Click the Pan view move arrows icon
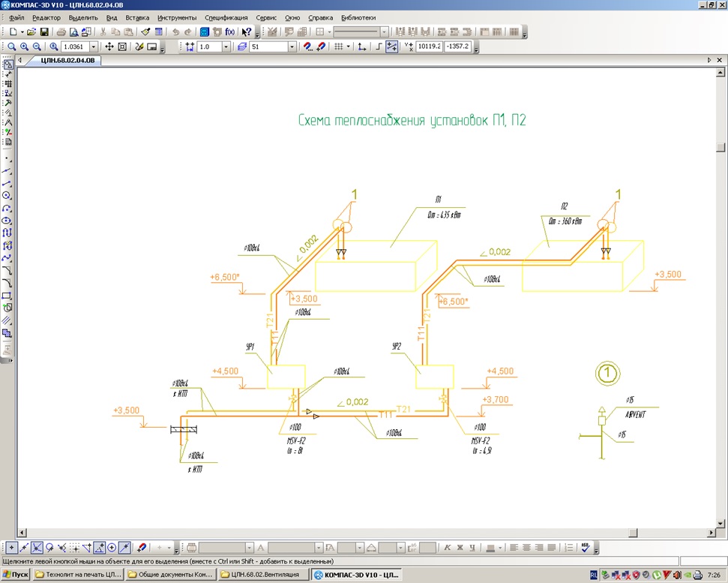The width and height of the screenshot is (728, 583). click(x=109, y=47)
